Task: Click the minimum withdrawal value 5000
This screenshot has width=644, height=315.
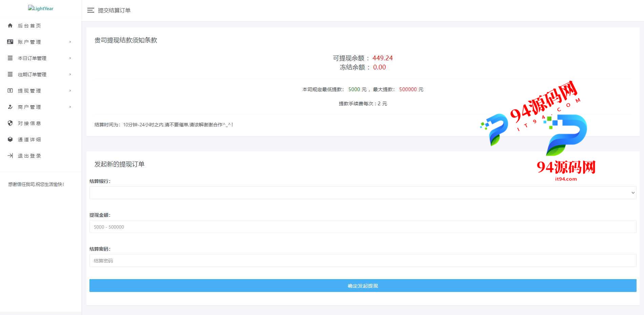Action: point(354,89)
